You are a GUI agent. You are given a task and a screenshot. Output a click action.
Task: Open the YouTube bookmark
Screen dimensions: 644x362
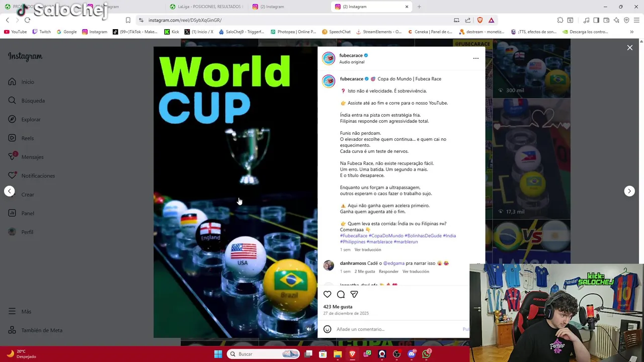tap(15, 32)
